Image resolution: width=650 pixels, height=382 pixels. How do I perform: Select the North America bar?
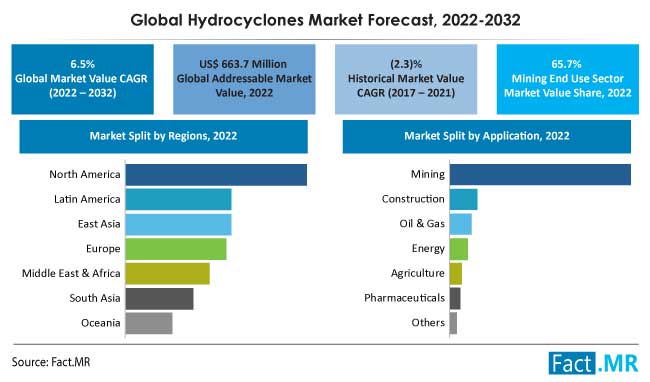[216, 174]
